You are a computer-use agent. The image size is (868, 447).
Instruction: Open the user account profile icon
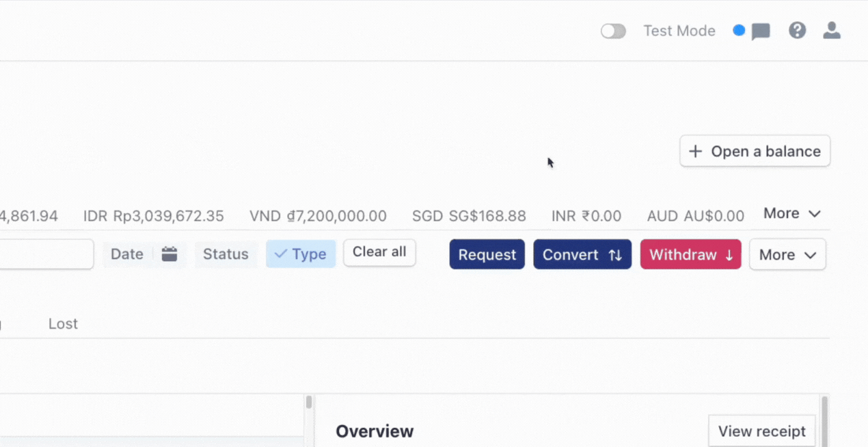click(831, 30)
